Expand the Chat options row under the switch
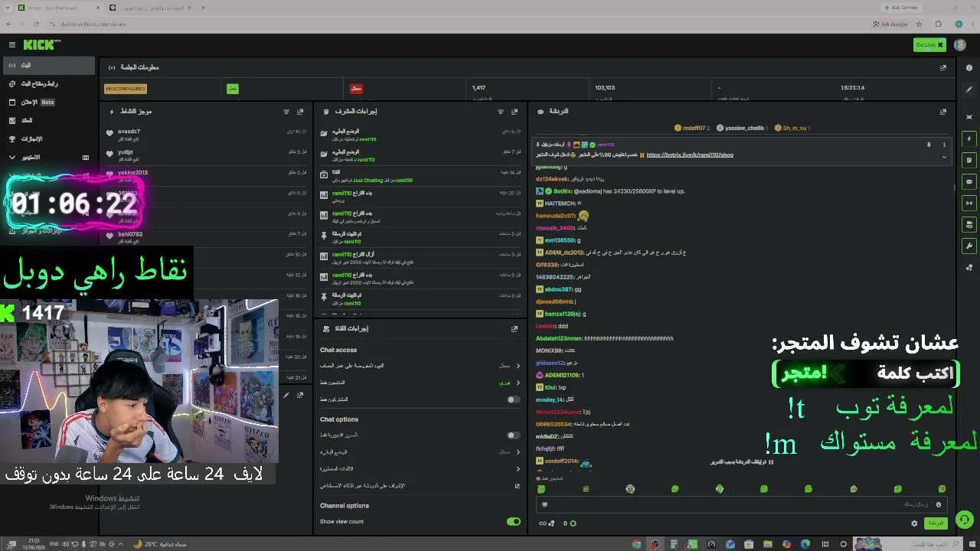Viewport: 980px width, 551px height. click(420, 452)
